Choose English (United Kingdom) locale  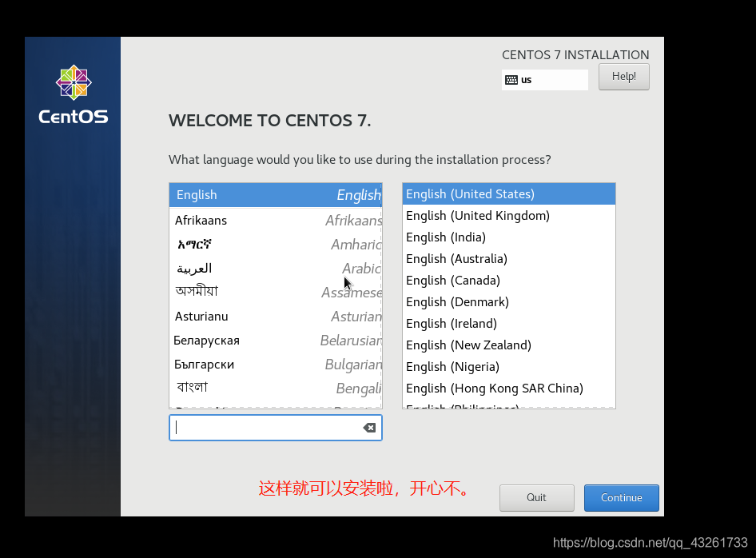tap(508, 216)
